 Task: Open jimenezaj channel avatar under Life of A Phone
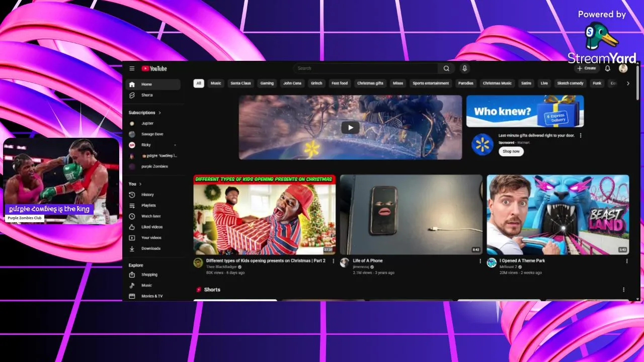click(x=345, y=262)
